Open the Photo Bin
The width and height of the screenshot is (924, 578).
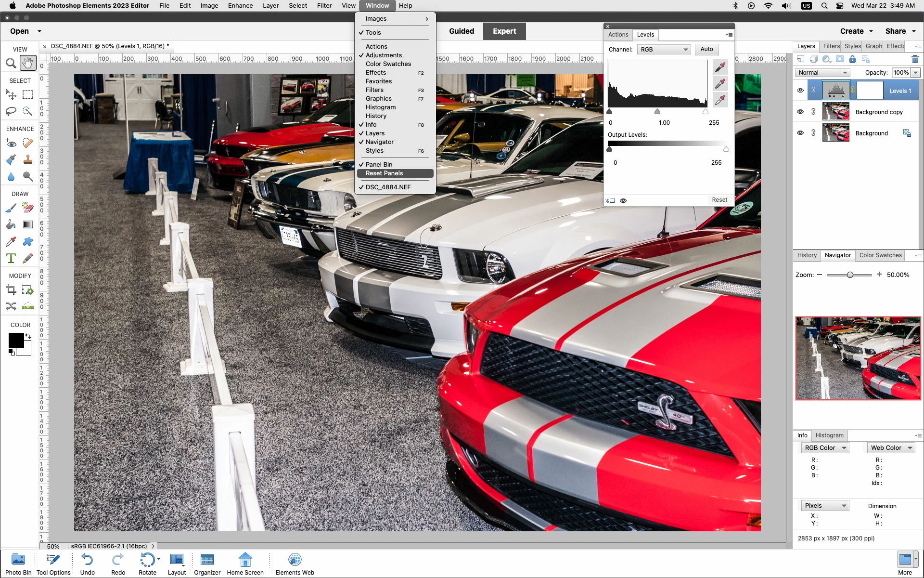pos(18,564)
